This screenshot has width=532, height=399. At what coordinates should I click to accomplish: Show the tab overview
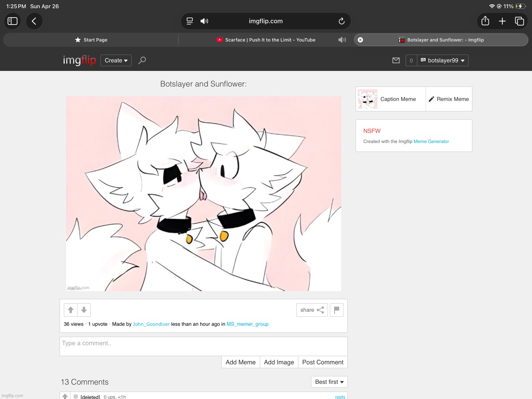tap(520, 21)
